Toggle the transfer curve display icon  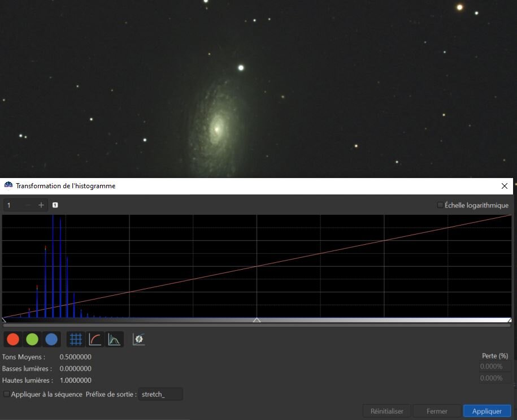point(95,339)
